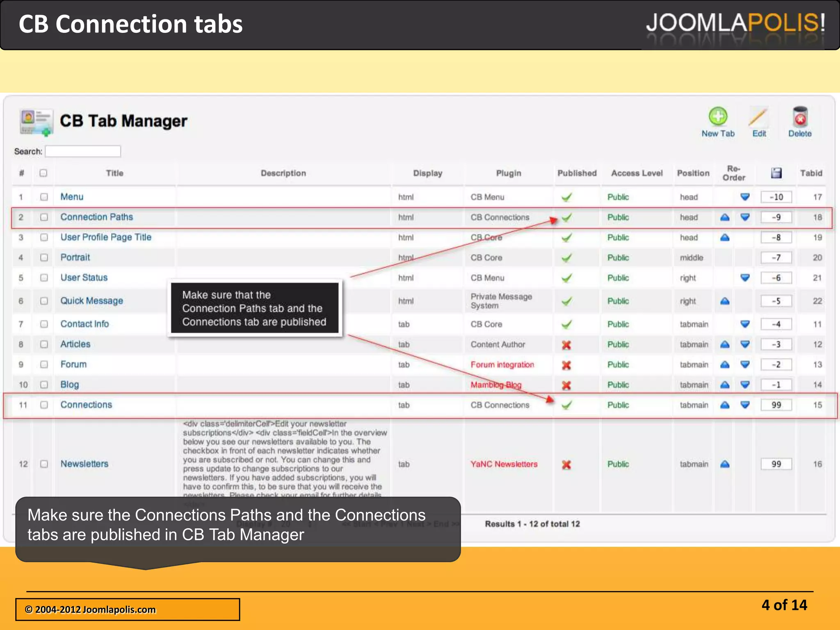
Task: Move Connections row down arrow
Action: click(745, 405)
